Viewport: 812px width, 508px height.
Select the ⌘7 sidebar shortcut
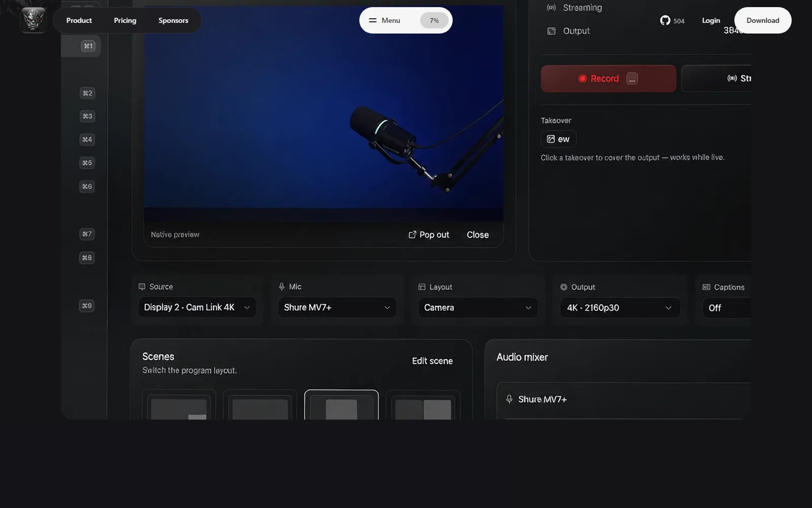(x=87, y=234)
